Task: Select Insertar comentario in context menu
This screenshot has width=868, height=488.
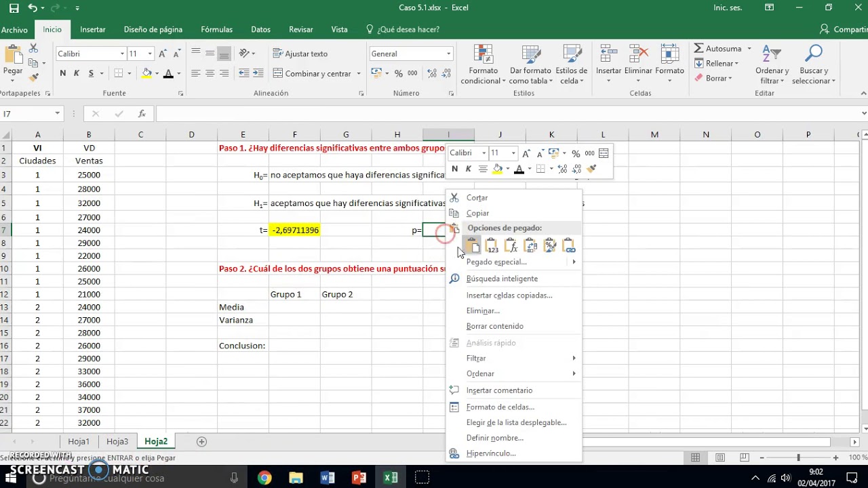Action: [499, 390]
